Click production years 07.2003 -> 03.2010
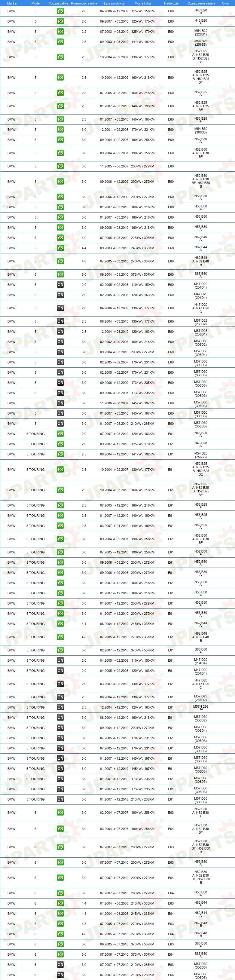235x980 pixels. (114, 32)
